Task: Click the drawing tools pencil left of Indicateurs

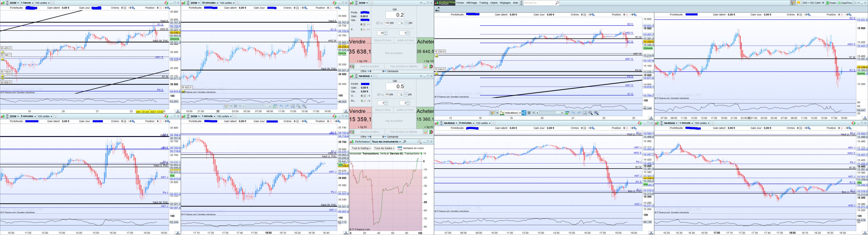Action: tap(492, 113)
